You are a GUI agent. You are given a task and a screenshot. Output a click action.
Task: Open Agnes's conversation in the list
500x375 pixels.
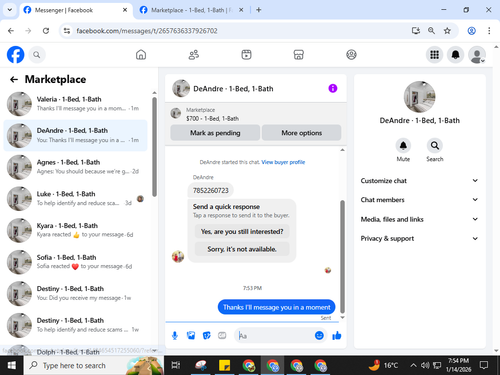tap(75, 167)
